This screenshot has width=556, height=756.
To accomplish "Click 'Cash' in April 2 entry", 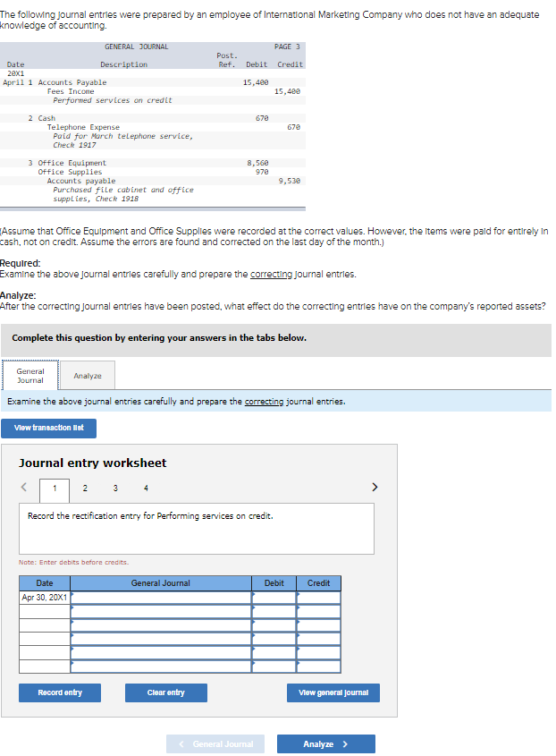I will click(x=46, y=118).
